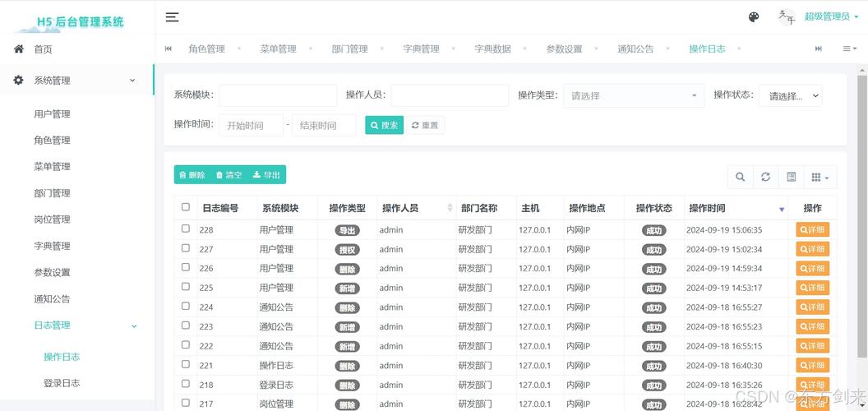Switch to the 参数设置 tab

tap(564, 48)
